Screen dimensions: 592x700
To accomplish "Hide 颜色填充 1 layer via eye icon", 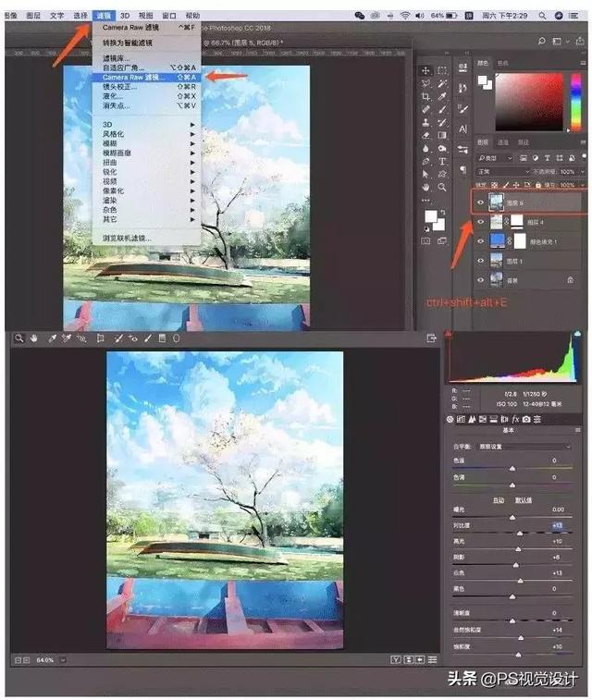I will 481,241.
